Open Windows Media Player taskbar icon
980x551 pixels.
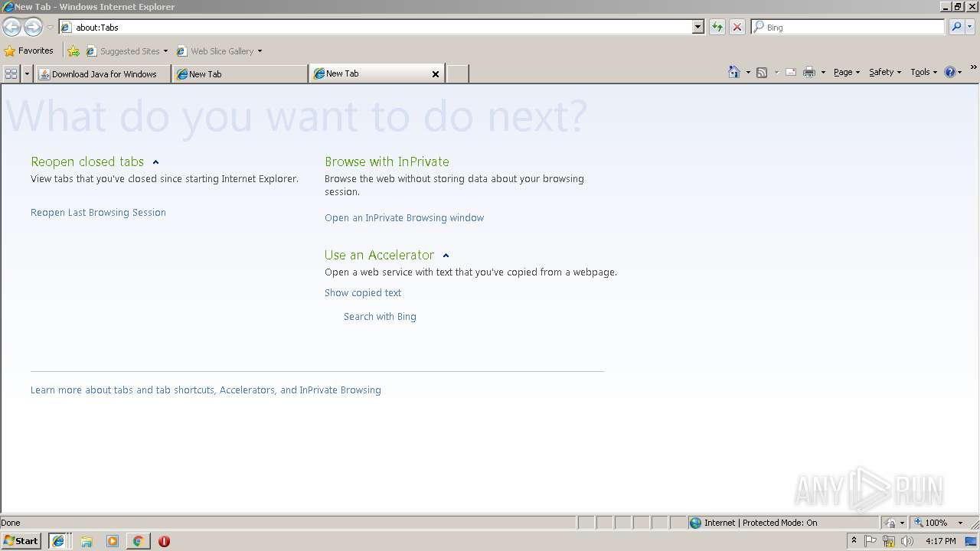pos(113,541)
